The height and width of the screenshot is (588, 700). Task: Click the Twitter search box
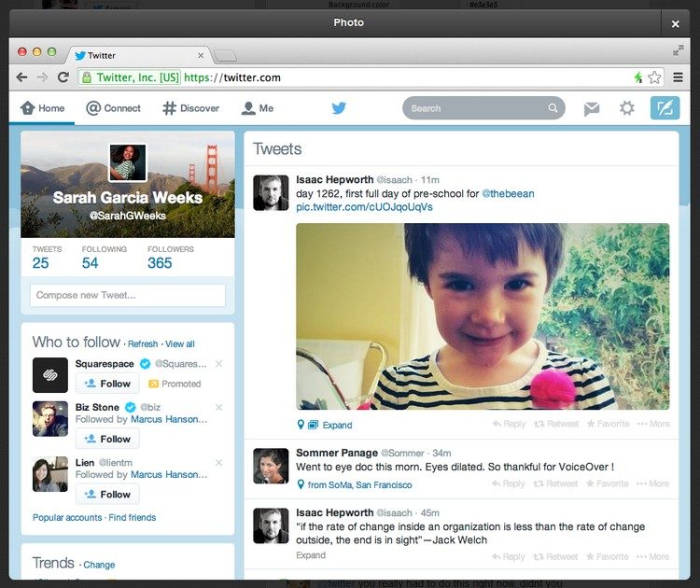pyautogui.click(x=476, y=108)
